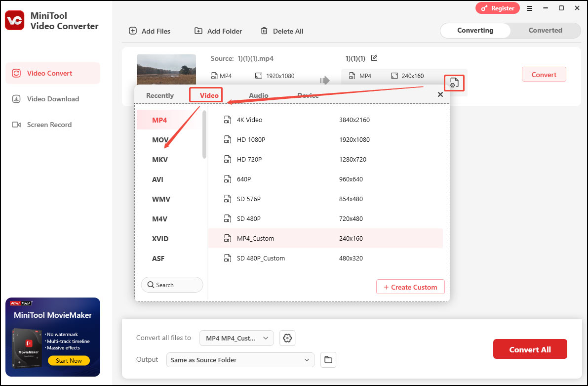
Task: Click Start Now in MovieMaker ad
Action: click(69, 360)
